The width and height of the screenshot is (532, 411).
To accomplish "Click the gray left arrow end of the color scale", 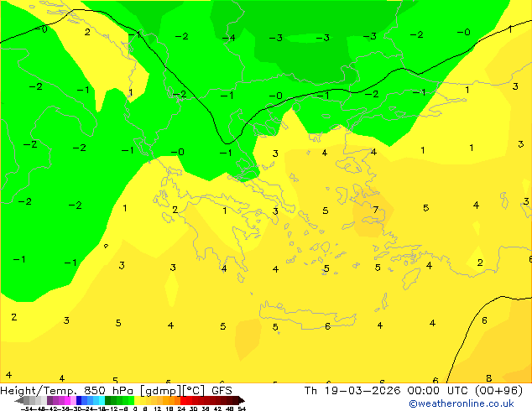I will 19,400.
